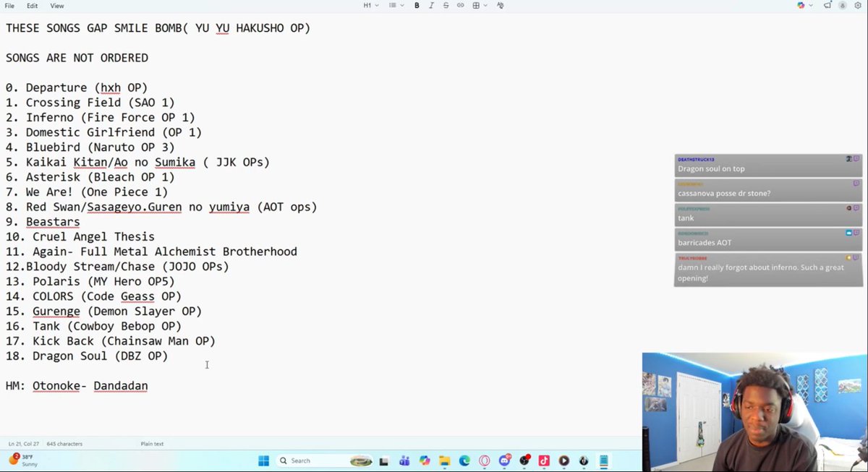Click the line 'HM: Otonoke- Dandadan'
The width and height of the screenshot is (868, 472).
pos(77,386)
